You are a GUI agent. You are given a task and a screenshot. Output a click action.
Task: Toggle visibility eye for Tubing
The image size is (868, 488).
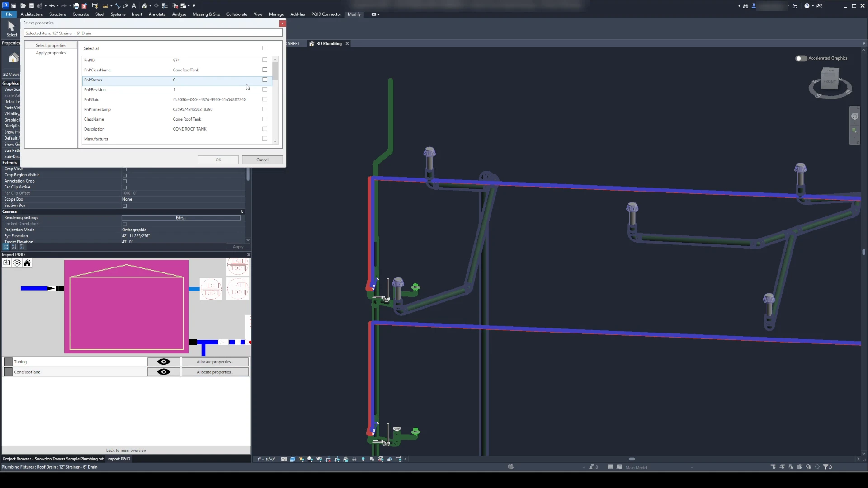pos(164,362)
